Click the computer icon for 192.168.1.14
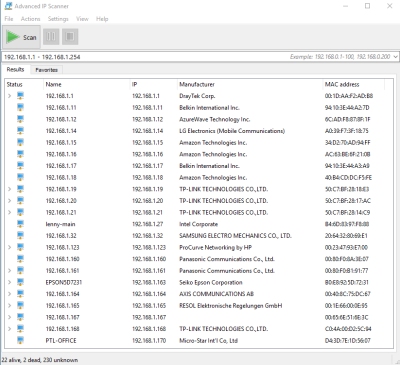This screenshot has height=365, width=400. point(20,131)
